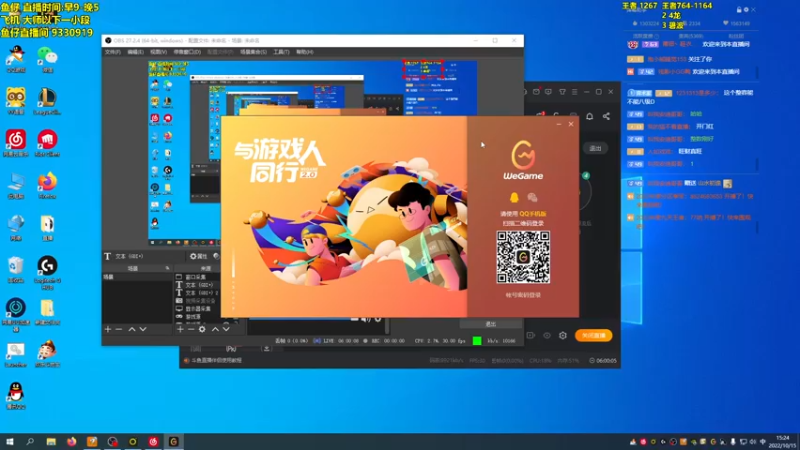
Task: Click the skin shirt icon in streaming title bar
Action: pos(562,92)
